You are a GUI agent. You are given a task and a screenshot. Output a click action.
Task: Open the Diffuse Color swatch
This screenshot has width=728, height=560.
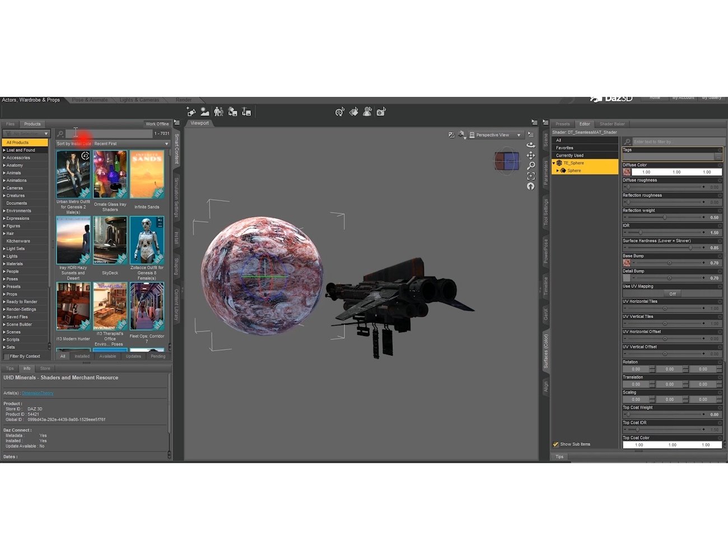(x=627, y=172)
